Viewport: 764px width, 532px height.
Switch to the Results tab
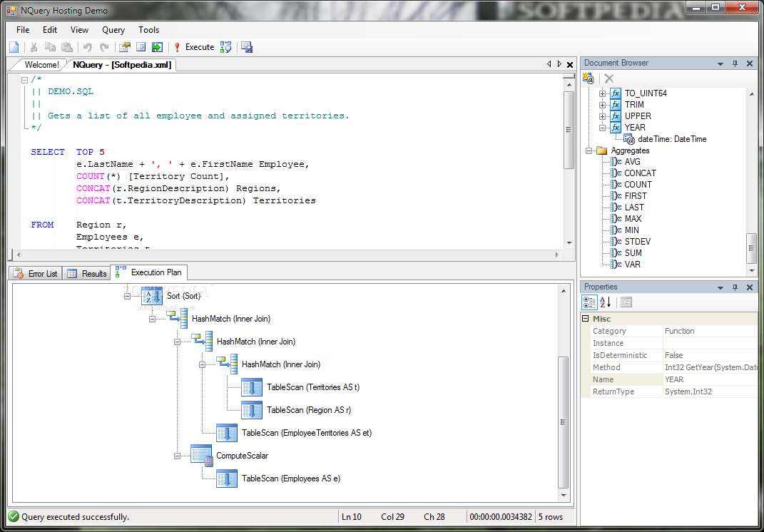[x=87, y=273]
